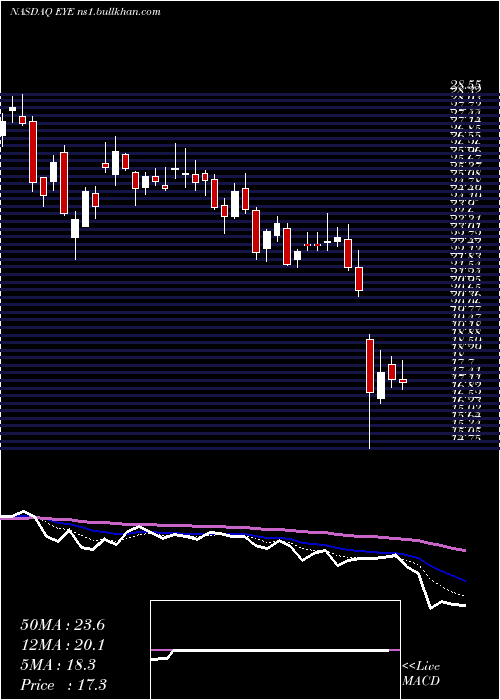Select the Price : 17.3 value

click(x=63, y=685)
